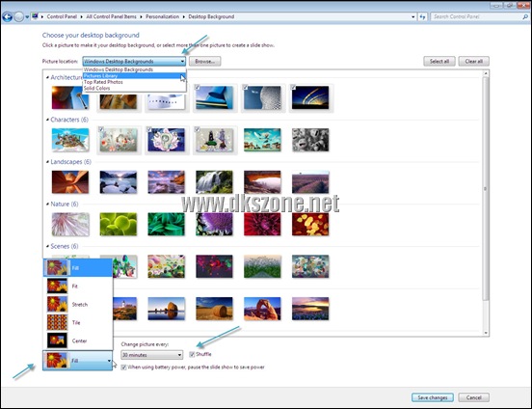Click the search magnifier icon
This screenshot has height=409, width=532.
coord(525,16)
